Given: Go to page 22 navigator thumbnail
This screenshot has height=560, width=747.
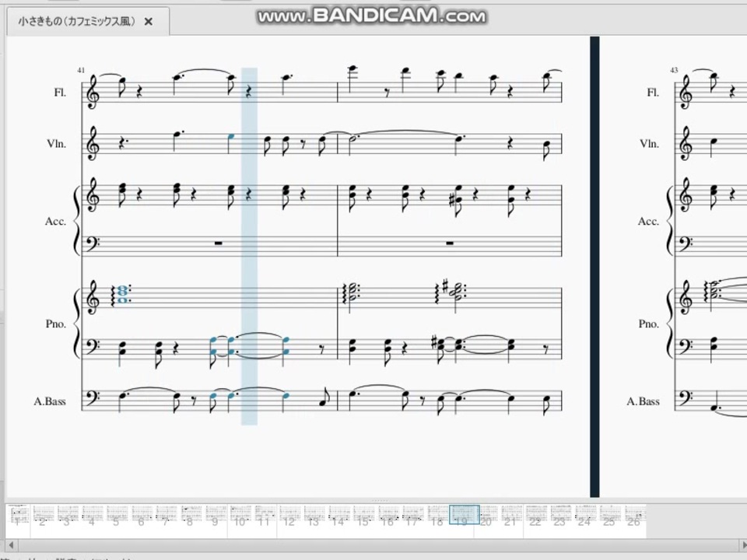Looking at the screenshot, I should tap(536, 515).
